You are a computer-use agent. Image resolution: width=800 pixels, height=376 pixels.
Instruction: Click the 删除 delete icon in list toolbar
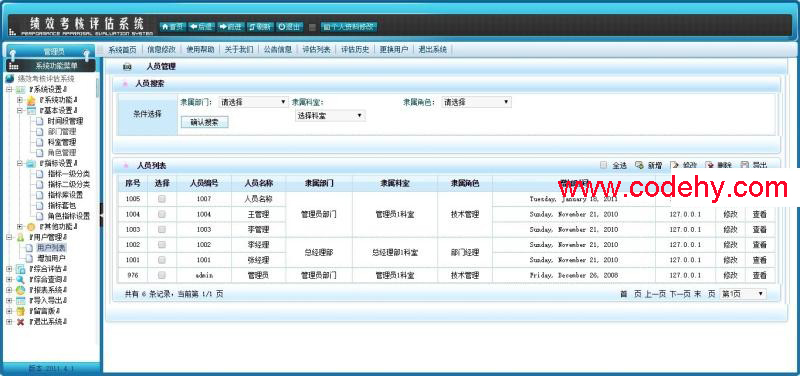point(710,165)
